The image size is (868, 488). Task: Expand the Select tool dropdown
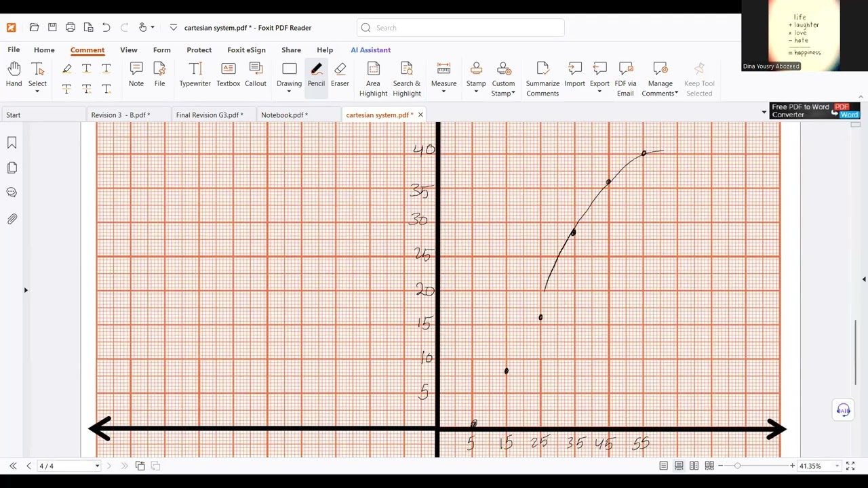(37, 91)
